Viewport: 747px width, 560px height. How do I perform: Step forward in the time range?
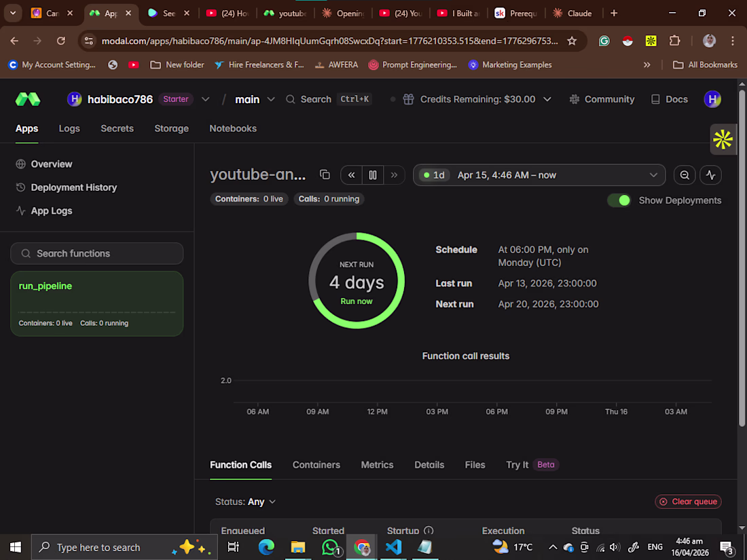[394, 174]
